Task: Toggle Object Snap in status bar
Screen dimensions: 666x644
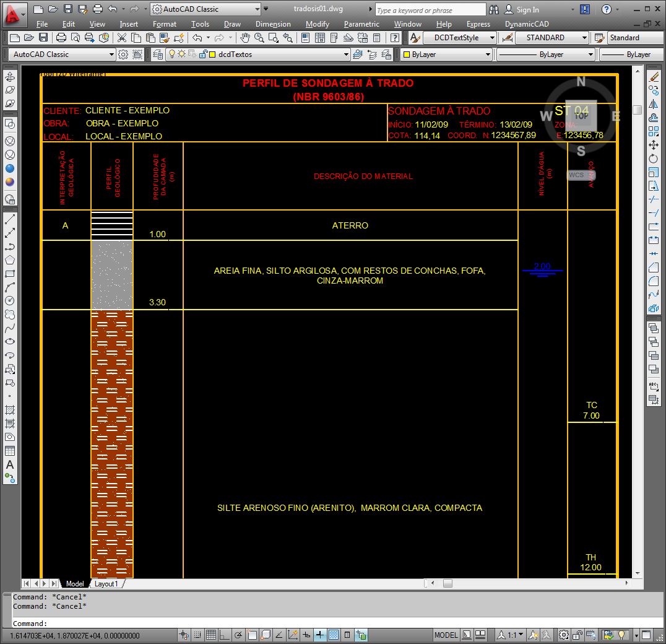Action: (x=252, y=635)
